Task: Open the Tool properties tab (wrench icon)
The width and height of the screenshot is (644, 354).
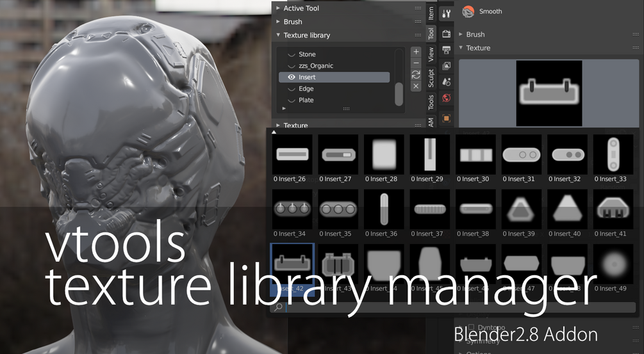Action: point(446,13)
